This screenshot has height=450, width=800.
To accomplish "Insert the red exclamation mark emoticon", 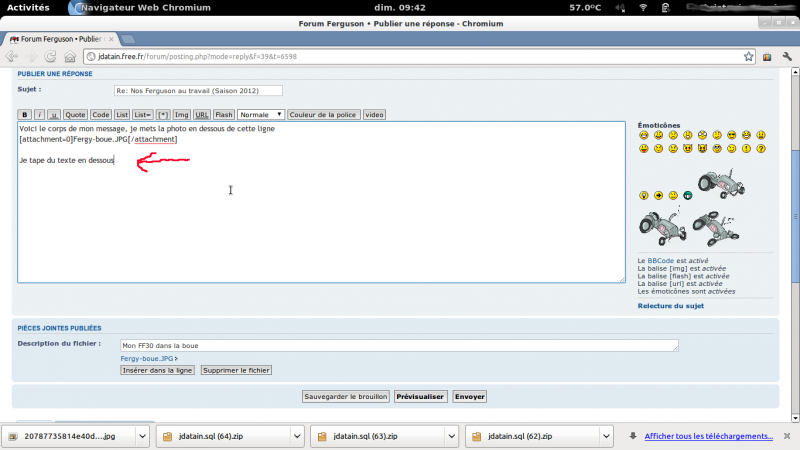I will 746,149.
